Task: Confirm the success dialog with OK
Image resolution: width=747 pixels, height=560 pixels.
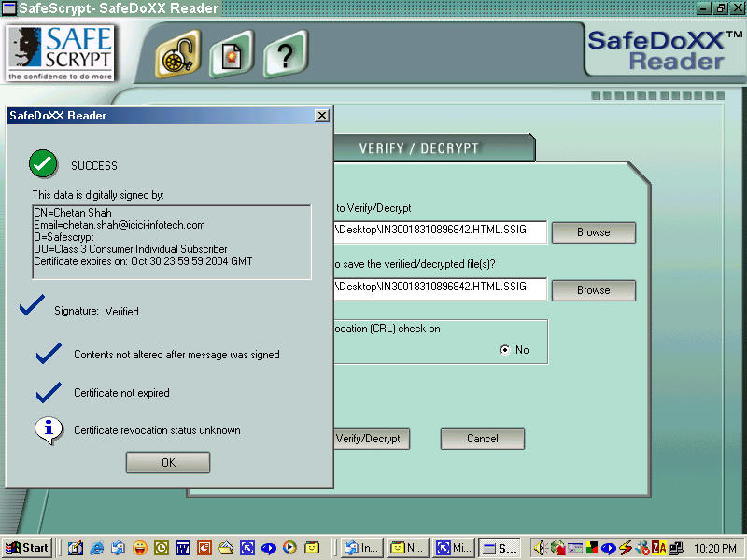Action: (168, 462)
